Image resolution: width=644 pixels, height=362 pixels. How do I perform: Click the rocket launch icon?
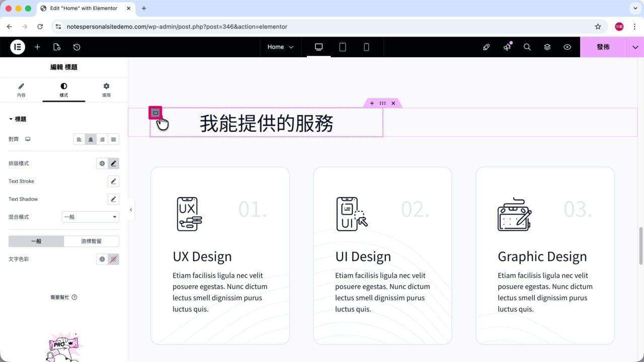click(x=486, y=47)
